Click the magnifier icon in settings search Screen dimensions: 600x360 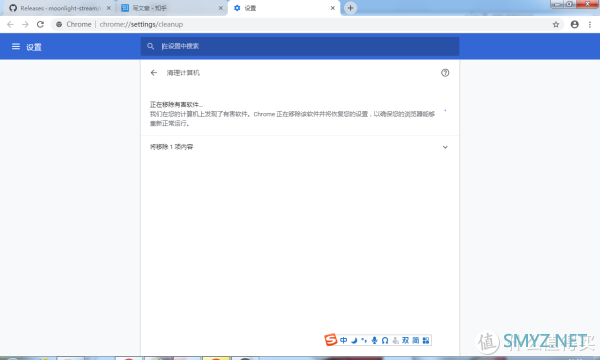coord(151,46)
